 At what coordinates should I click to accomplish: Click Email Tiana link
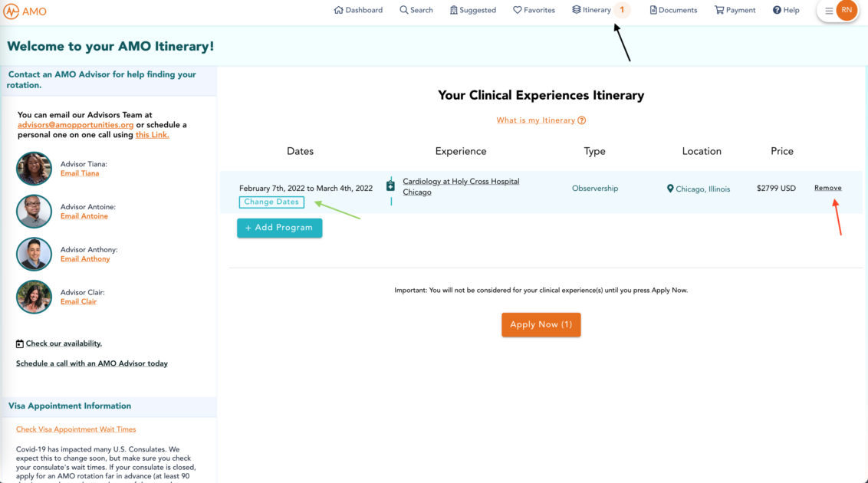coord(80,173)
